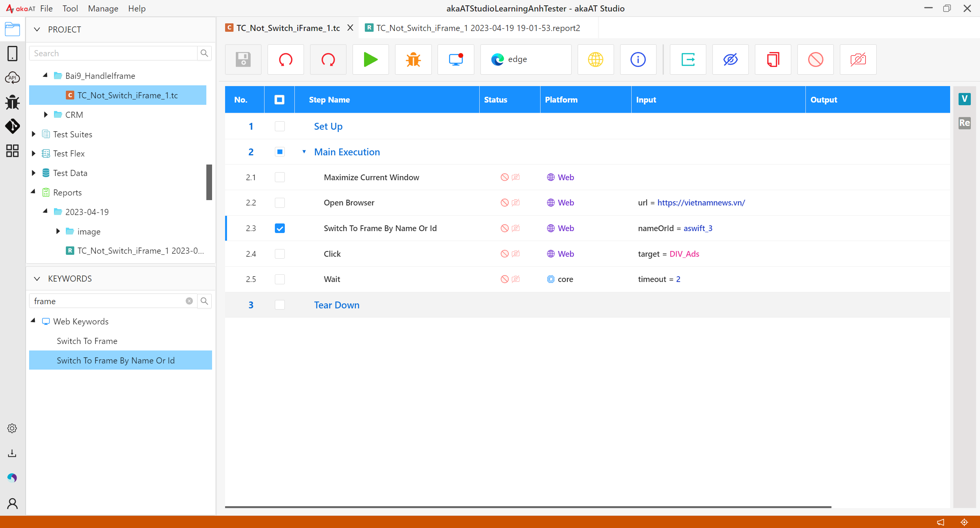Image resolution: width=980 pixels, height=528 pixels.
Task: Click the second red circular arrow toolbar icon
Action: pyautogui.click(x=328, y=59)
